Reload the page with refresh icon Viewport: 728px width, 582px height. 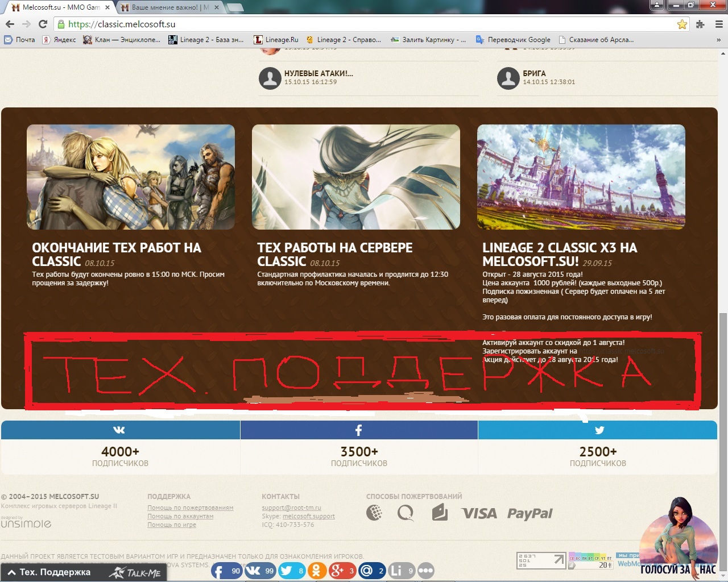coord(43,24)
